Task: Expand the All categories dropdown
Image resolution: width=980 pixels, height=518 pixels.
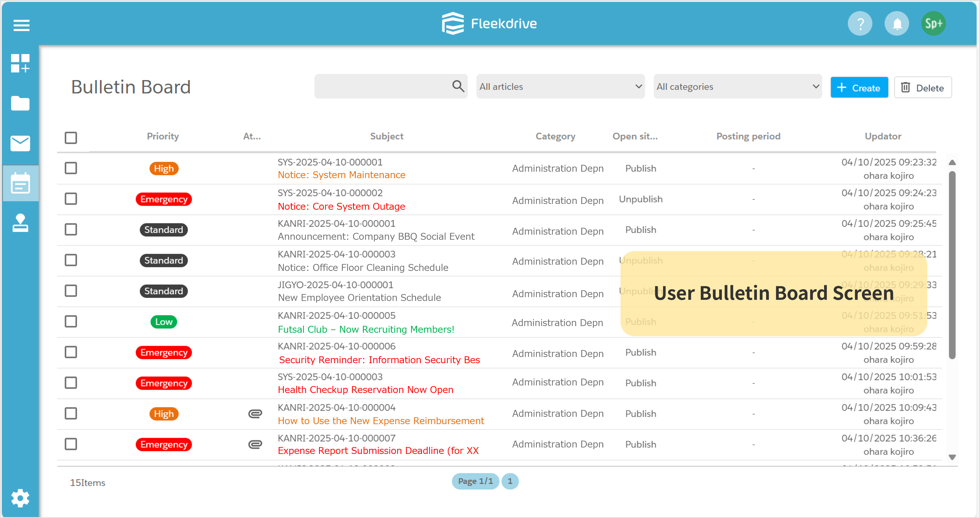Action: point(738,86)
